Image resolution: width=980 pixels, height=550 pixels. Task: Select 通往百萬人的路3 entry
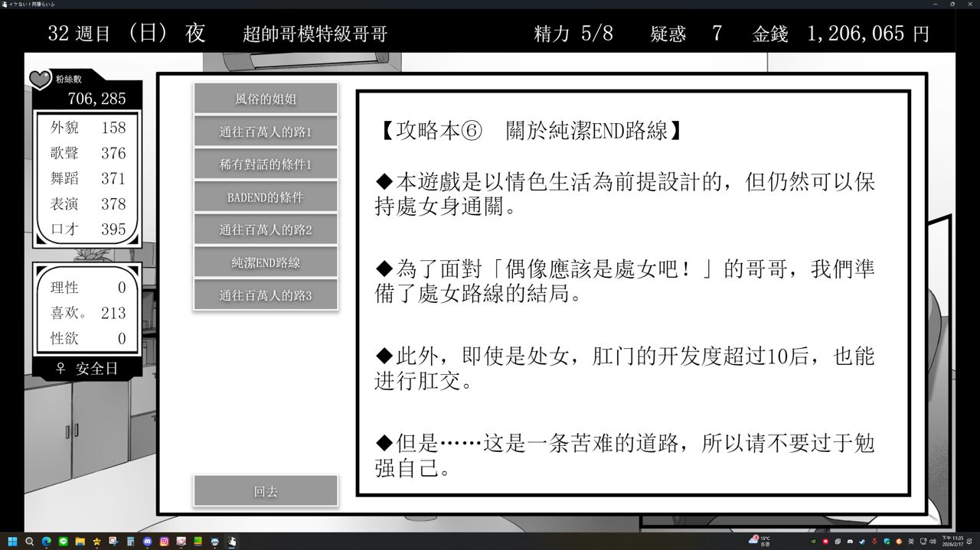click(x=265, y=295)
